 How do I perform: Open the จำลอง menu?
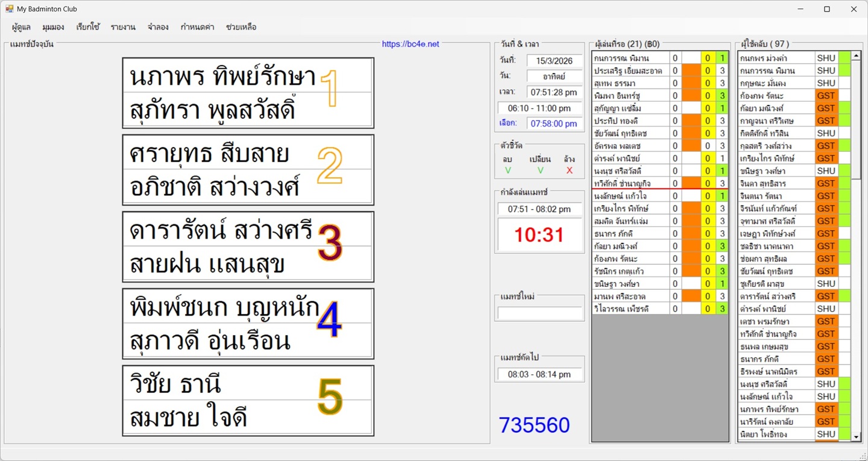[158, 27]
